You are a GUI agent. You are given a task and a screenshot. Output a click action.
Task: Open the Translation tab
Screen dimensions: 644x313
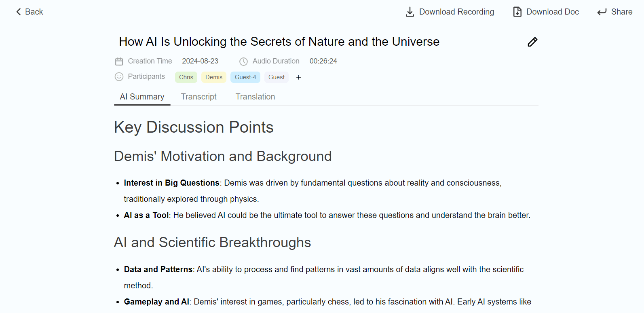pyautogui.click(x=255, y=97)
